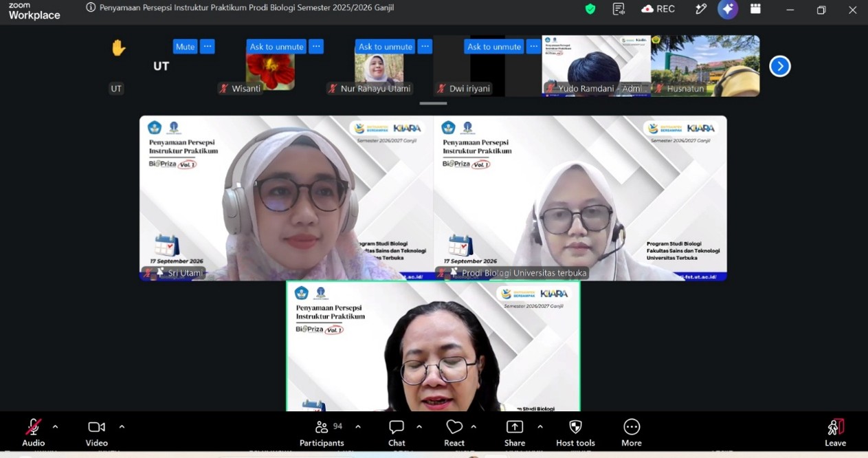Unmute the Audio microphone in toolbar
Screen dimensions: 868x458
[x=33, y=433]
